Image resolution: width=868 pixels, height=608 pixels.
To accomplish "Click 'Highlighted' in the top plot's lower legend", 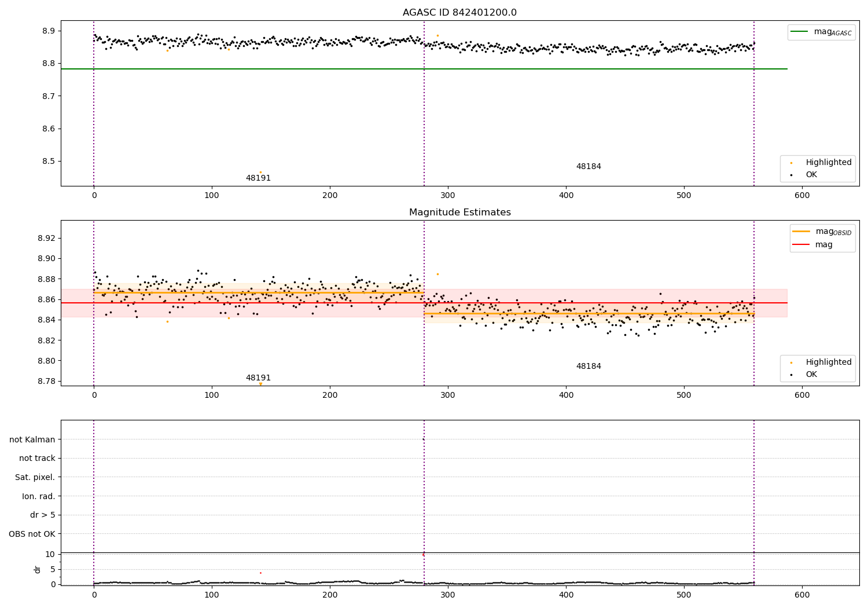I will [x=829, y=163].
